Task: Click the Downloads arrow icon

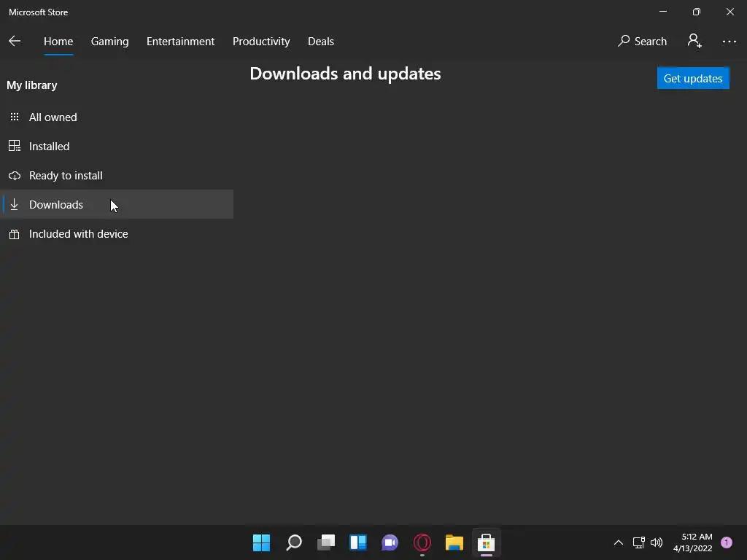Action: [x=15, y=204]
